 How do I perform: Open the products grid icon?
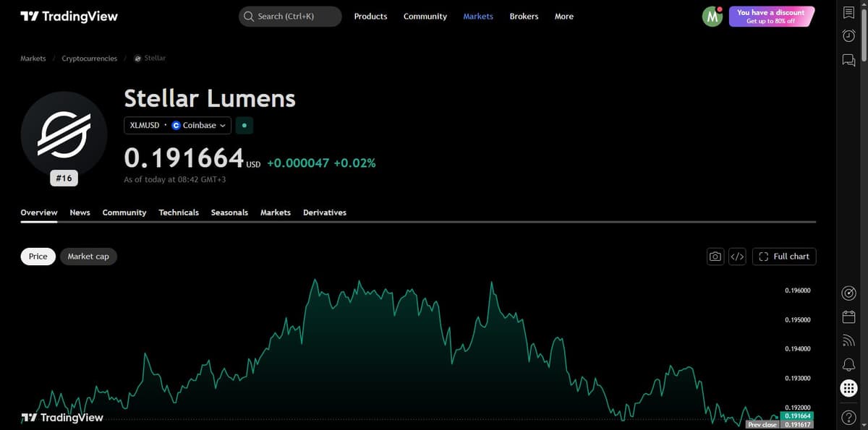tap(849, 388)
